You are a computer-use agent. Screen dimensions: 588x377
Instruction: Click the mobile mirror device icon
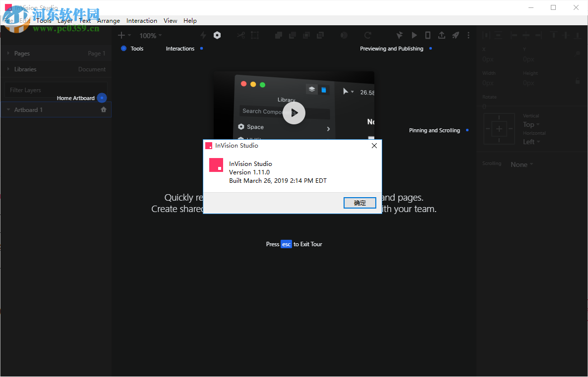point(428,35)
